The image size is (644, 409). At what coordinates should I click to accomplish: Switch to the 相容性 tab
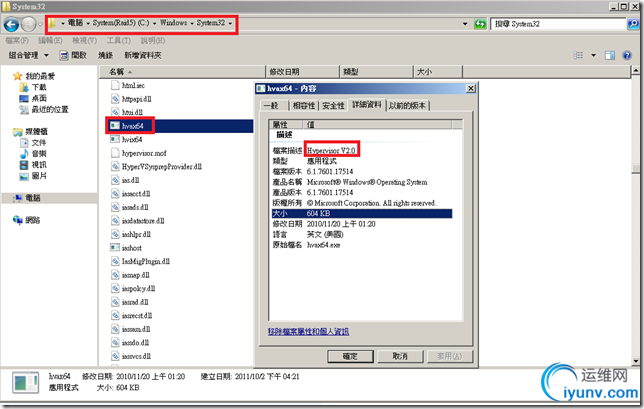click(304, 106)
